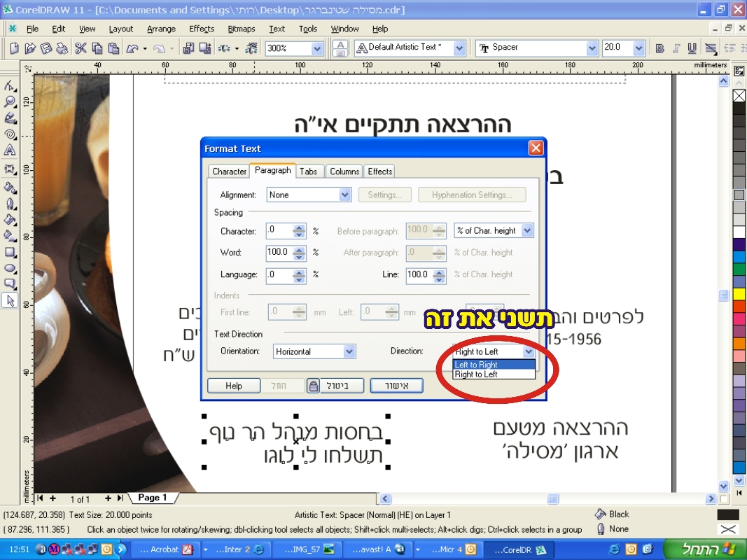The height and width of the screenshot is (560, 747).
Task: Toggle Italic text formatting
Action: (676, 48)
